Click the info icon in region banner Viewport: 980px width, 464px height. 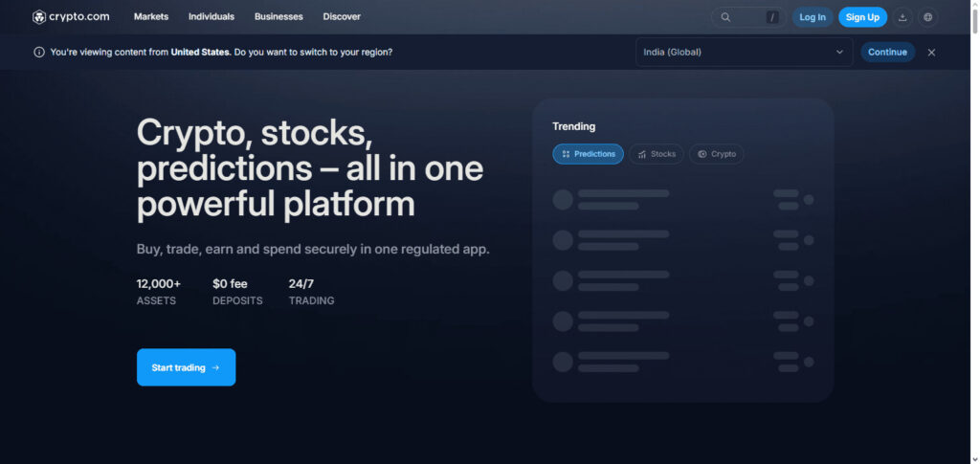pyautogui.click(x=39, y=53)
